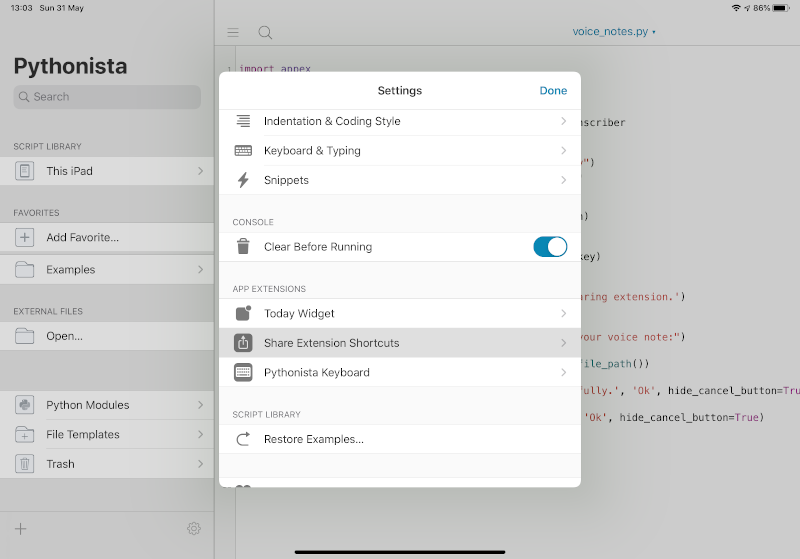The width and height of the screenshot is (800, 559).
Task: Click the location arrow status icon
Action: coord(747,8)
